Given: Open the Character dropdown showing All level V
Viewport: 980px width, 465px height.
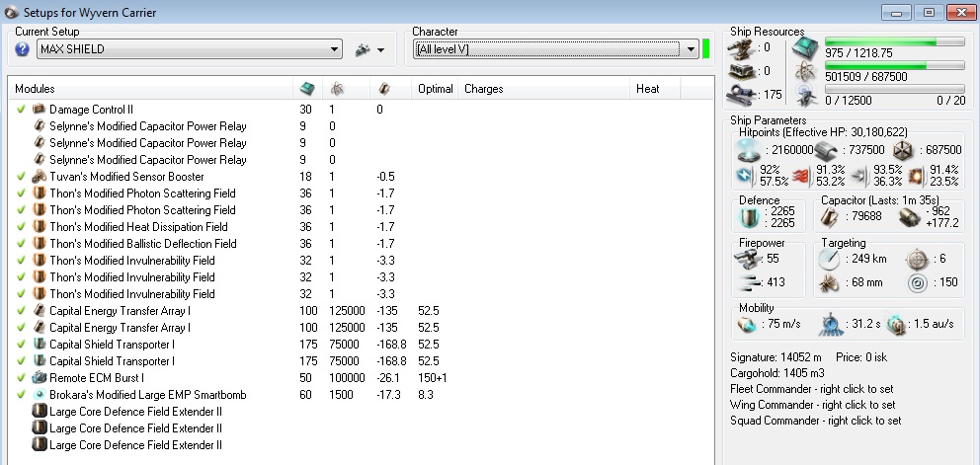Looking at the screenshot, I should pyautogui.click(x=555, y=49).
